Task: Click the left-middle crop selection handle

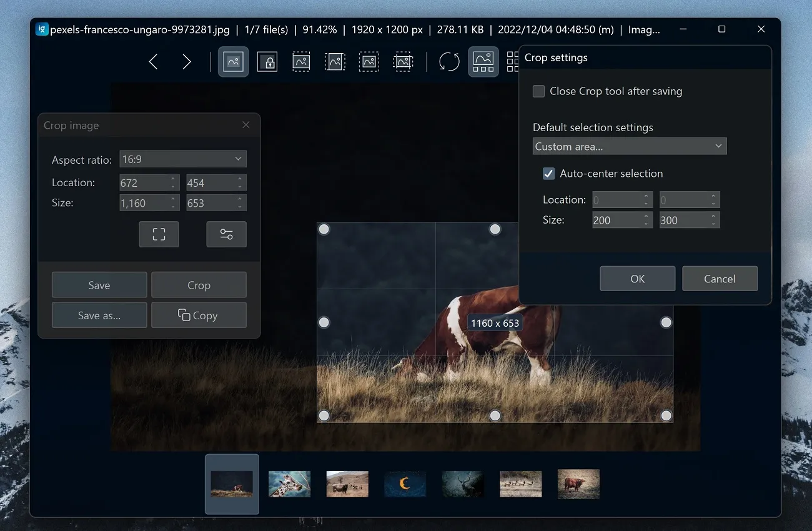Action: pos(324,322)
